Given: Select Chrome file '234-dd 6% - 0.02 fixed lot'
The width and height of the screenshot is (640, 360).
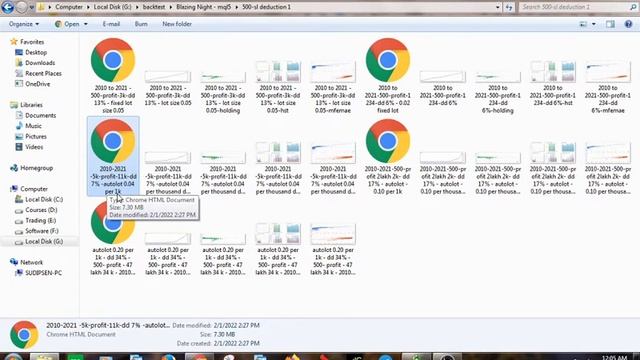Looking at the screenshot, I should click(388, 76).
